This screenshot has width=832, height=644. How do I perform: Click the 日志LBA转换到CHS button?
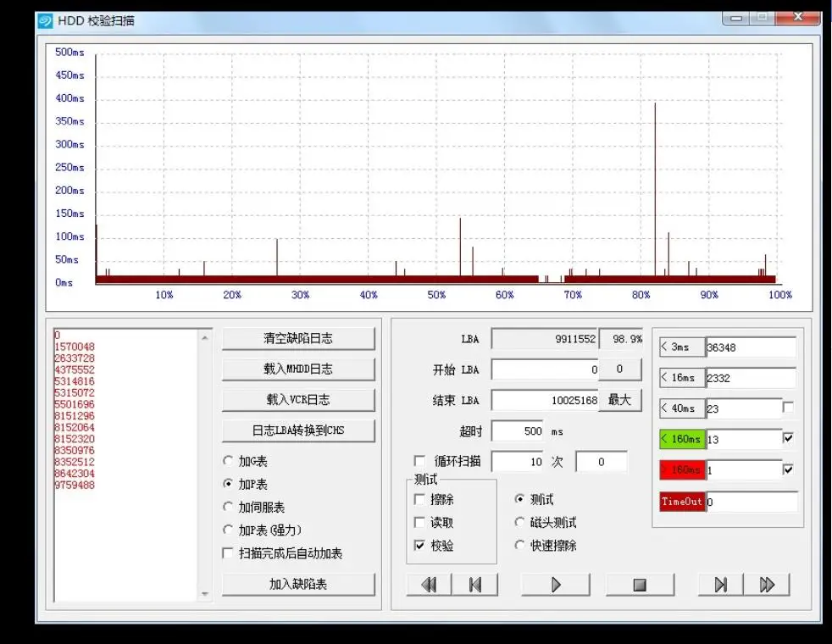coord(298,430)
